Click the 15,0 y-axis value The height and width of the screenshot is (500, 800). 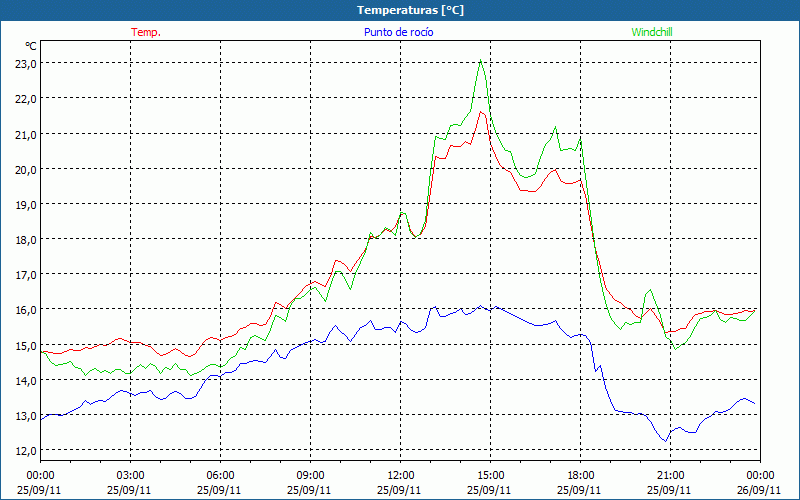pos(27,345)
